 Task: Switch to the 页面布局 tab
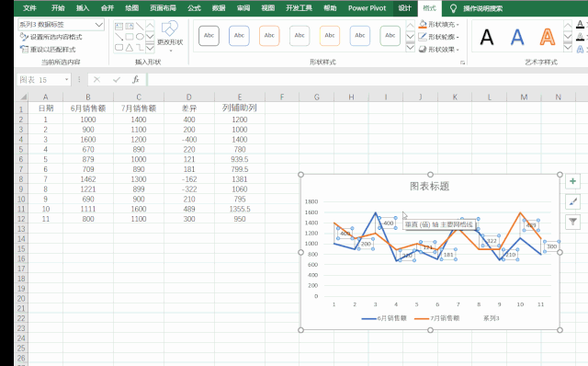coord(163,8)
